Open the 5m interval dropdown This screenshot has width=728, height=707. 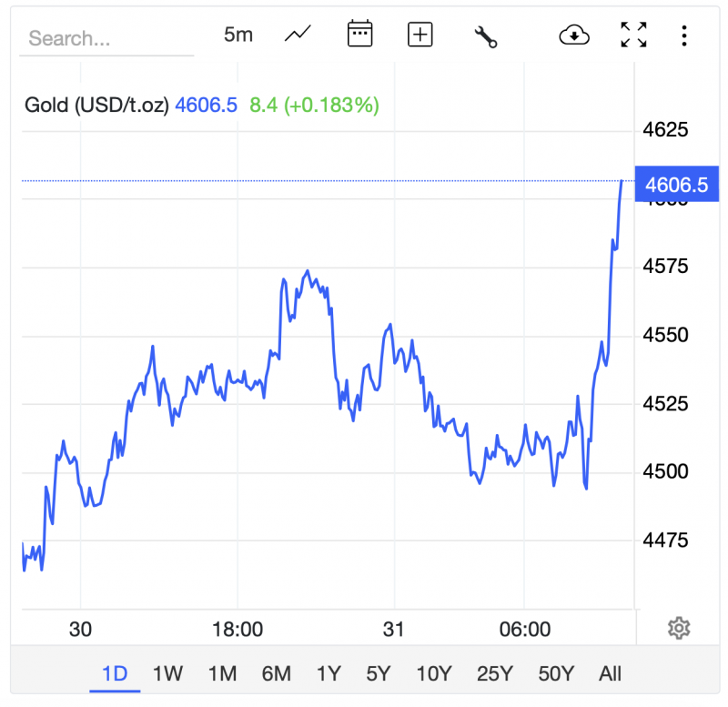pos(238,35)
